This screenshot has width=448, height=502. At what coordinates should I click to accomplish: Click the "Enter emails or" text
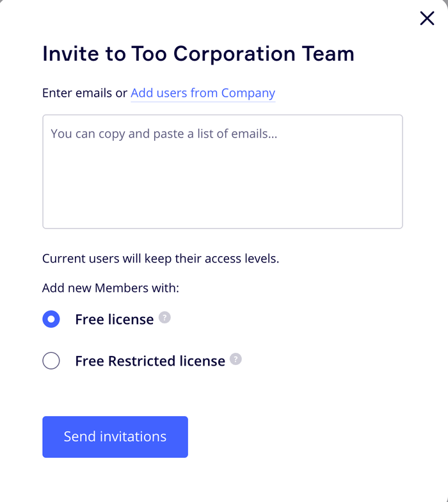[x=84, y=93]
